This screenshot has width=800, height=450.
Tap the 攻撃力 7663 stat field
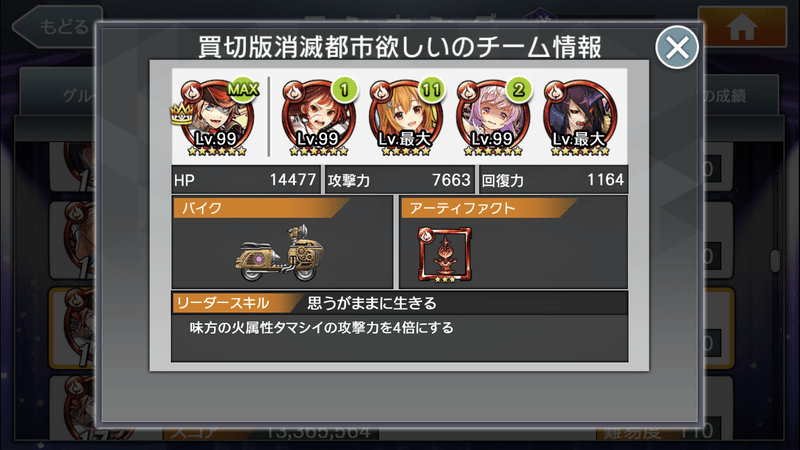(400, 180)
